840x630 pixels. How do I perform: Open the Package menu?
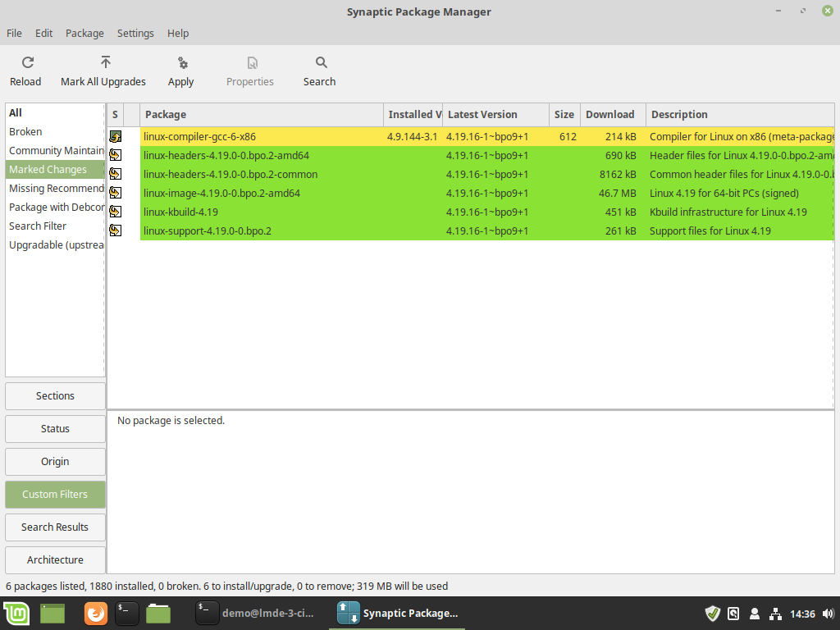pyautogui.click(x=84, y=33)
